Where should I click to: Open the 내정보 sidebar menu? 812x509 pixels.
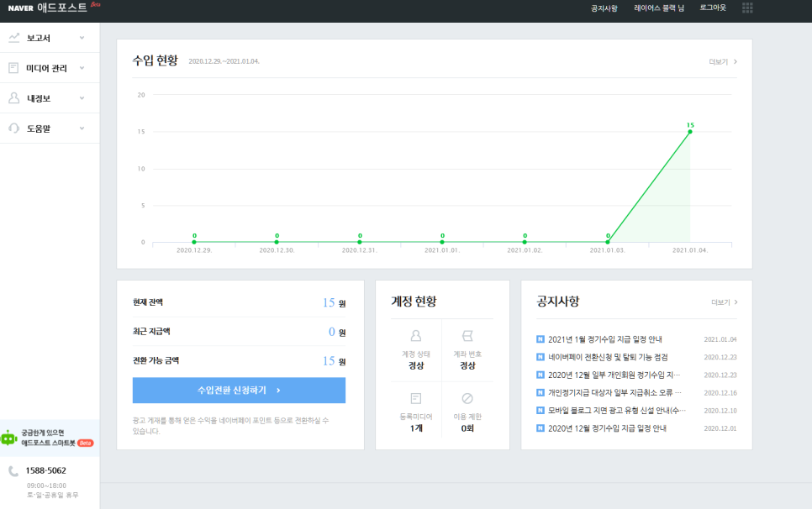coord(50,97)
